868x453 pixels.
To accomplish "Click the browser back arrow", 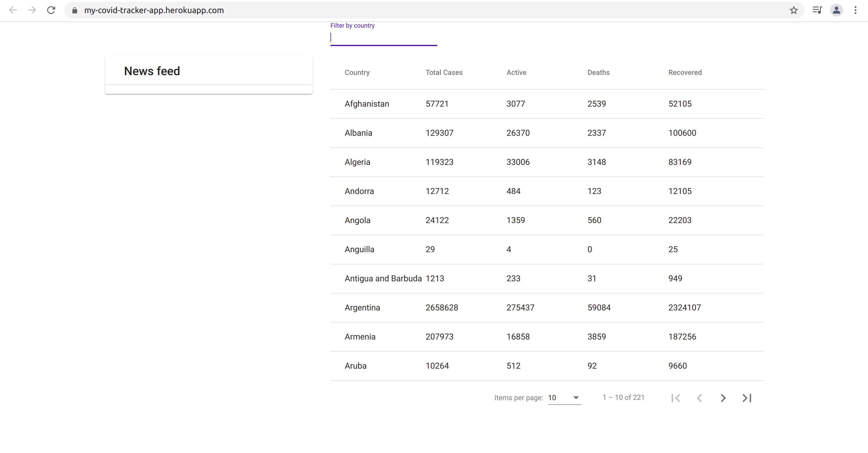I will (x=13, y=10).
